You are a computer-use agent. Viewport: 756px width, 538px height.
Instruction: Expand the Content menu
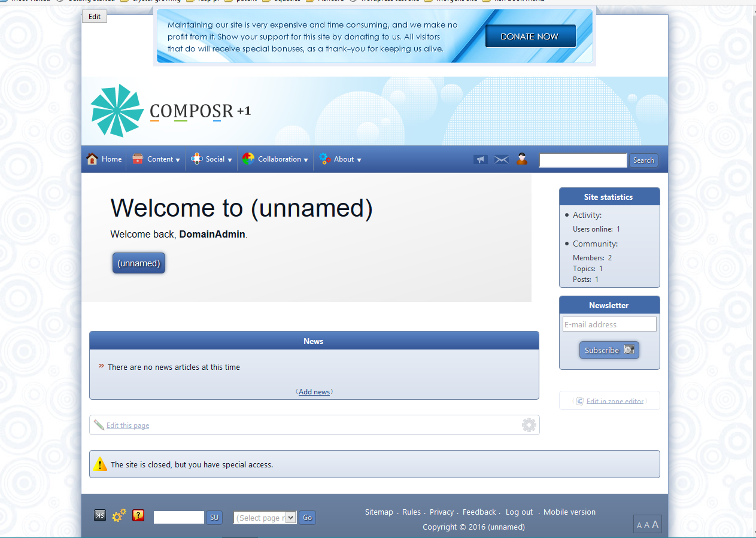[156, 159]
